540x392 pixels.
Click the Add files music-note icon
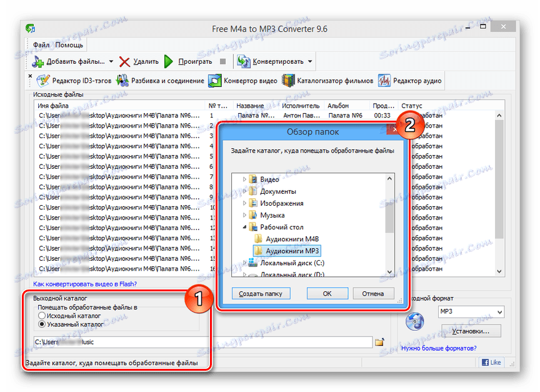[x=37, y=61]
